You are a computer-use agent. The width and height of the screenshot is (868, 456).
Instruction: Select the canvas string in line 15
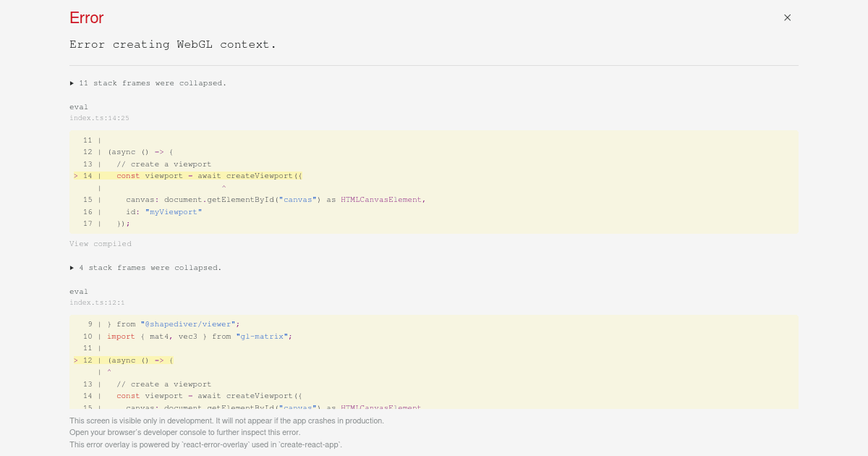[x=297, y=200]
